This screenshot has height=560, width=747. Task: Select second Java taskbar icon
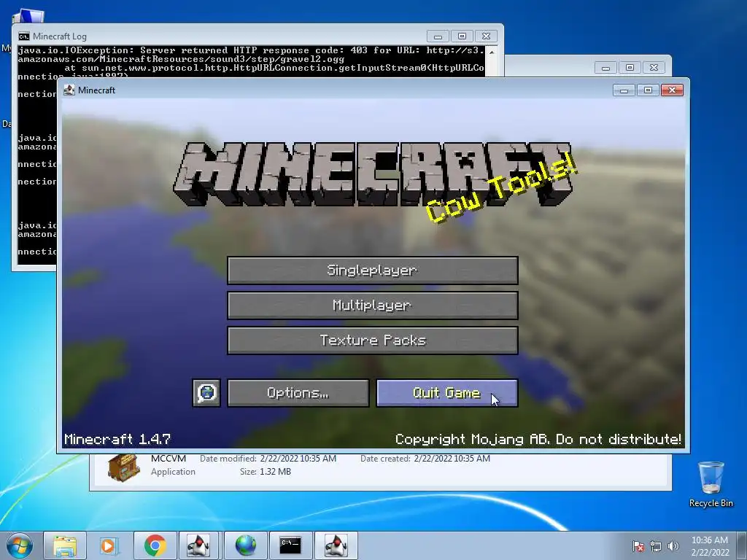click(336, 545)
